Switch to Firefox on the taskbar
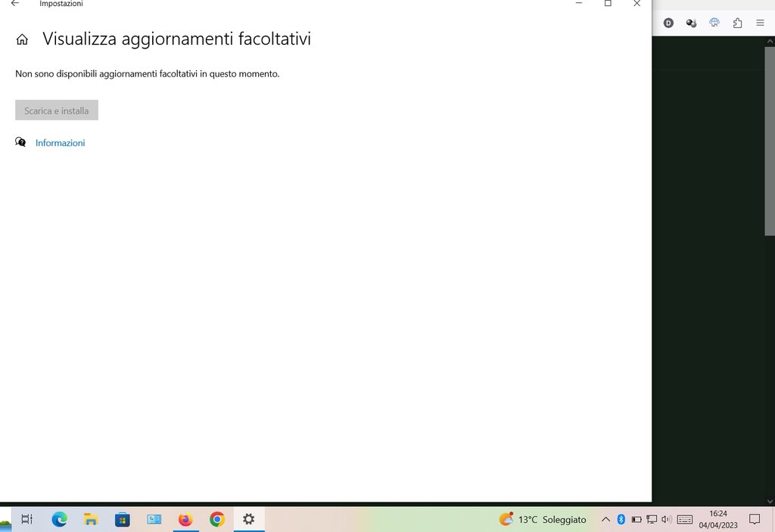 pyautogui.click(x=185, y=519)
